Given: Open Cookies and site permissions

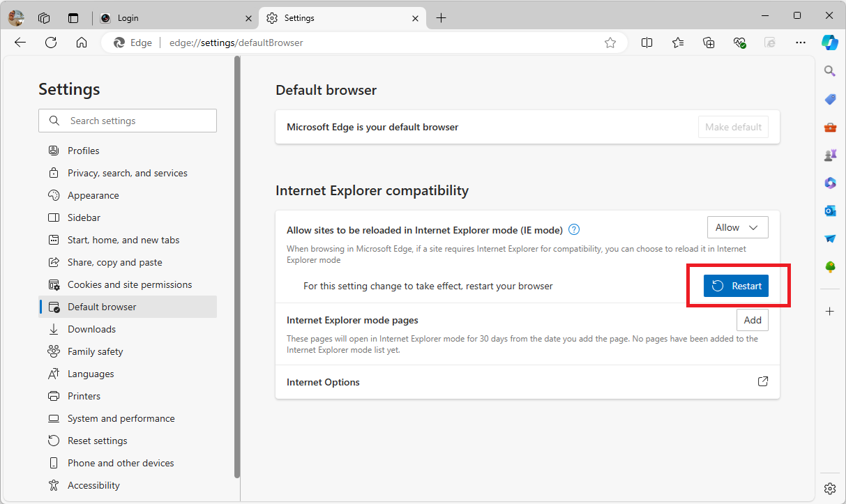Looking at the screenshot, I should point(128,284).
